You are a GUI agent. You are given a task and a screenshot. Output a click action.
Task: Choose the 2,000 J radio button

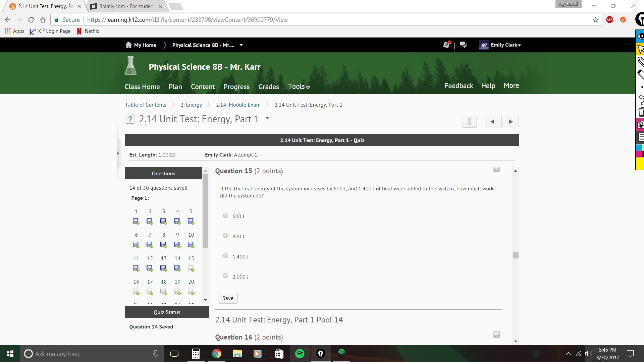225,276
